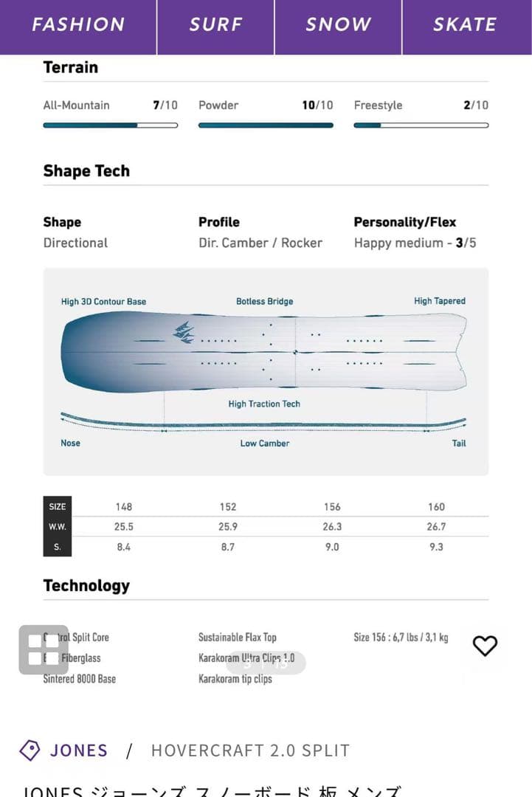Click the Freestyle rating bar
Screen dimensions: 532x797
click(x=421, y=125)
